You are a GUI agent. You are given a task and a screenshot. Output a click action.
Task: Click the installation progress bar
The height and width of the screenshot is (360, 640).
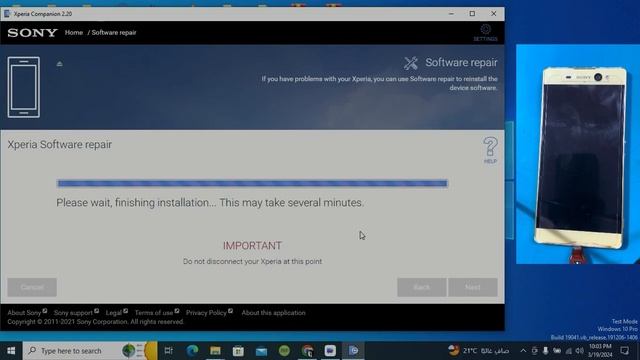[252, 183]
